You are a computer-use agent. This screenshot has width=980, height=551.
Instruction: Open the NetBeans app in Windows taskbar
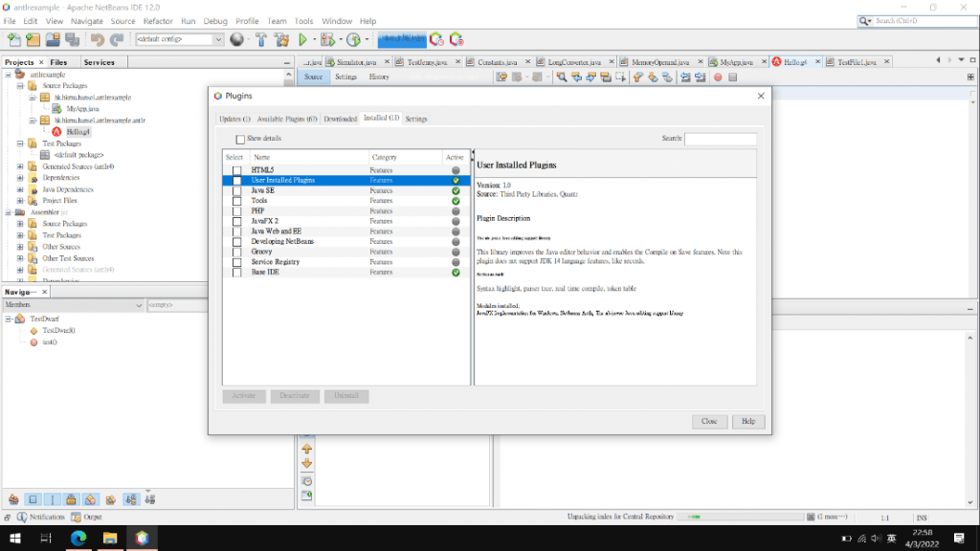(142, 539)
